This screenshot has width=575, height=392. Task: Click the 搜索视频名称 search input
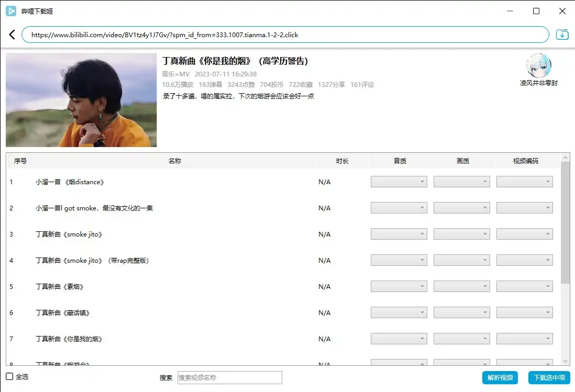coord(229,377)
